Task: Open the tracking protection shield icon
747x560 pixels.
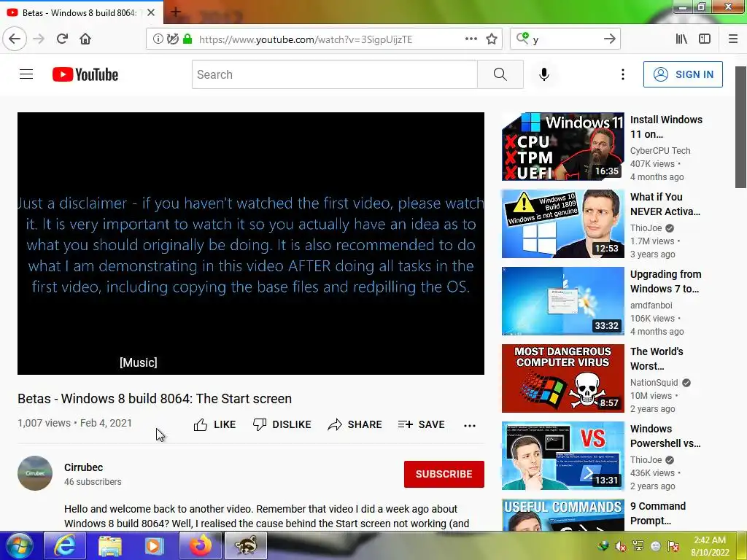Action: click(x=172, y=39)
